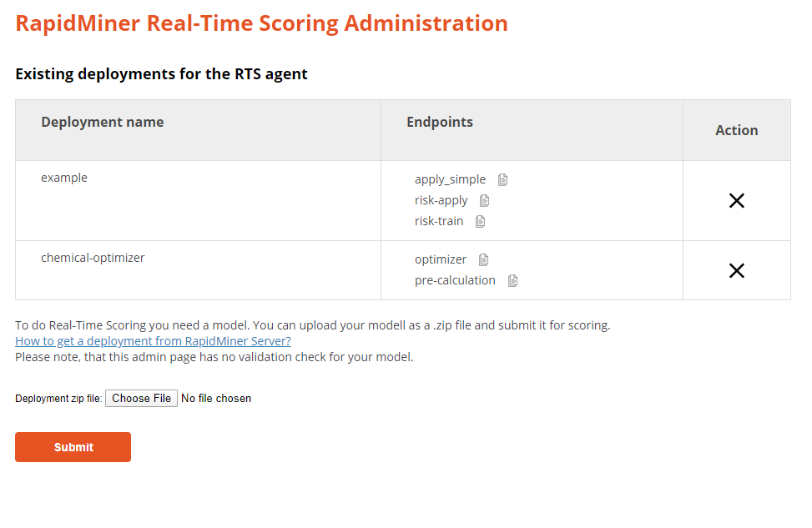Copy the pre-calculation endpoint URL
812x528 pixels.
coord(512,280)
